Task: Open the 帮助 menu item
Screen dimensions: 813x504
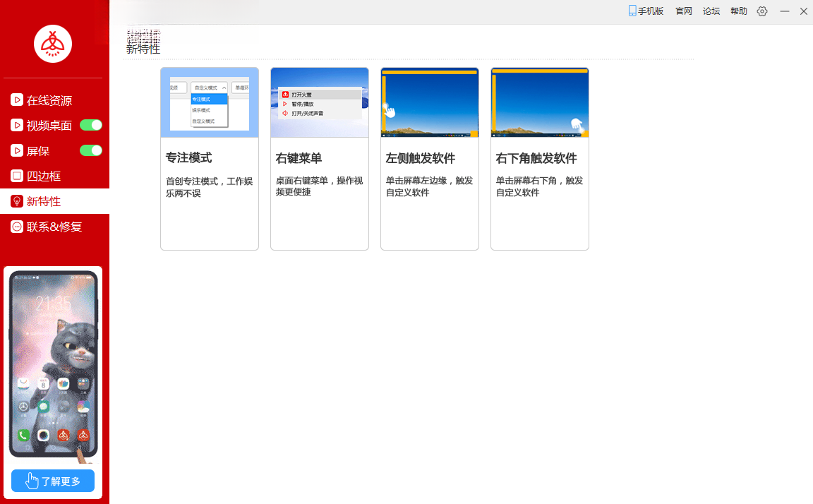Action: (738, 11)
